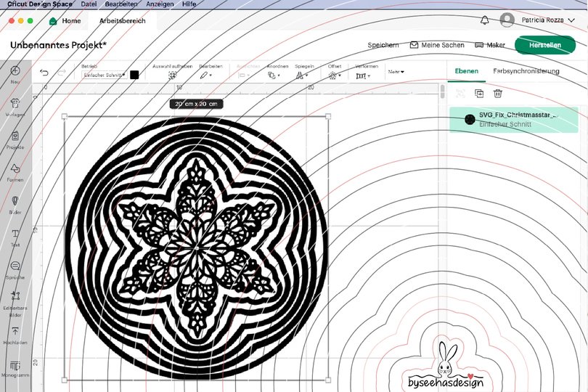Click the mandala star design on canvas
Screen dimensions: 588x392
(197, 248)
